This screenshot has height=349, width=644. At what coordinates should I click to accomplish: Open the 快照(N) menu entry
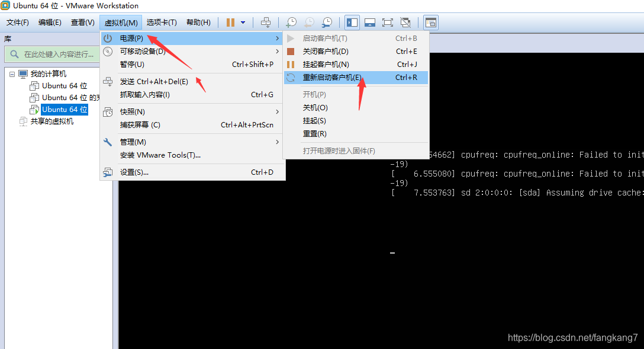(192, 112)
